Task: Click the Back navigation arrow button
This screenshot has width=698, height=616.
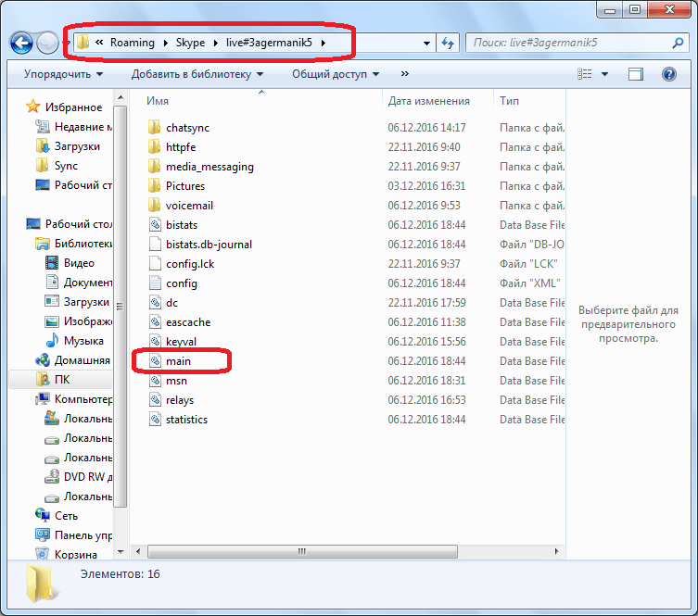Action: 21,44
